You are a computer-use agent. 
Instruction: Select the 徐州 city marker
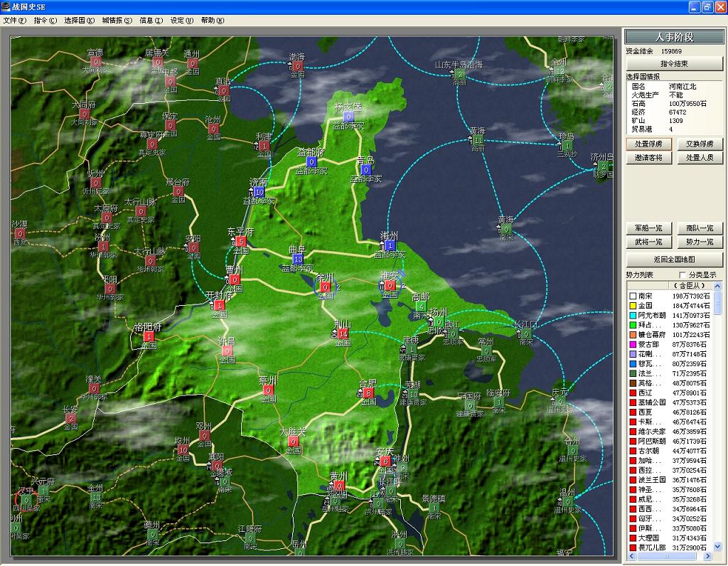(x=325, y=287)
